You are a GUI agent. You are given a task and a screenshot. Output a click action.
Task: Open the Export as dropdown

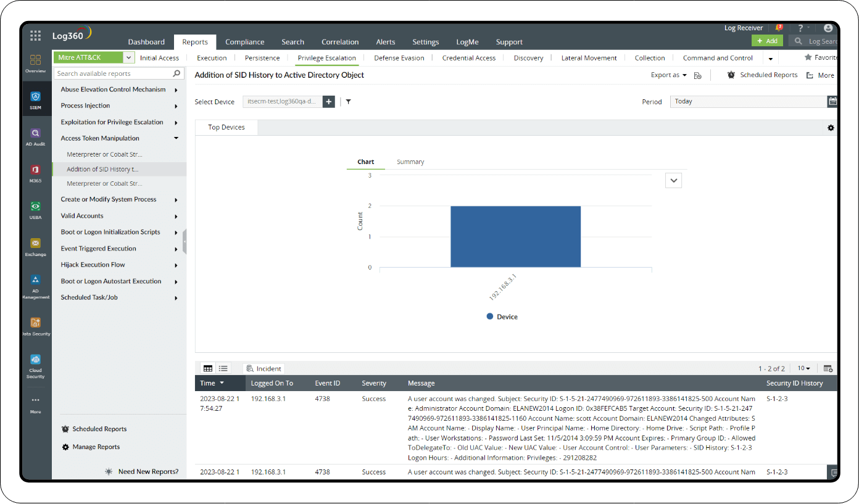669,75
